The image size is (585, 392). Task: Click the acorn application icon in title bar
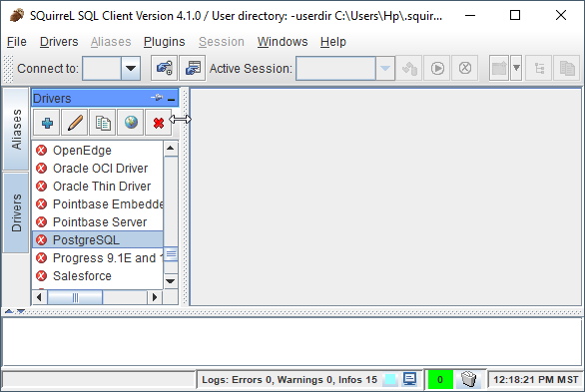tap(17, 15)
